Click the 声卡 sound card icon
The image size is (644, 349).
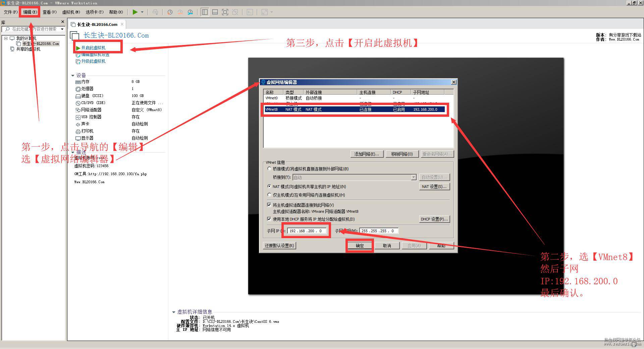[78, 124]
